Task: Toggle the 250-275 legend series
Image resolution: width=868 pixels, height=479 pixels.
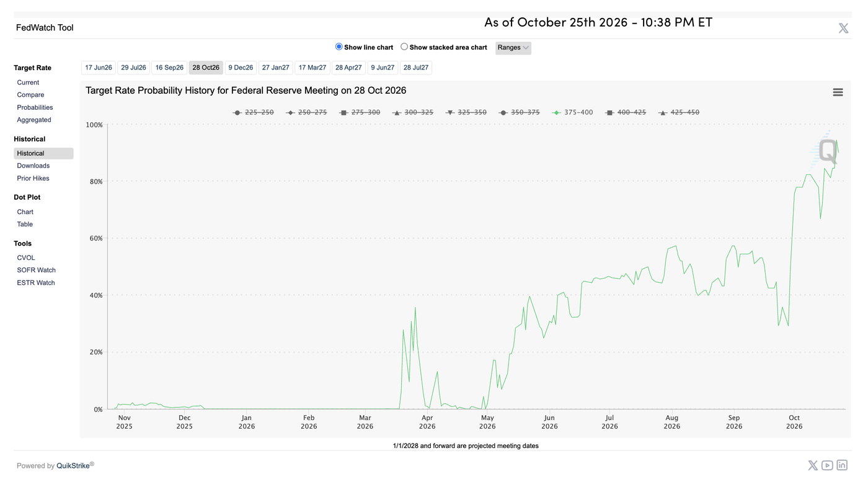Action: coord(306,112)
